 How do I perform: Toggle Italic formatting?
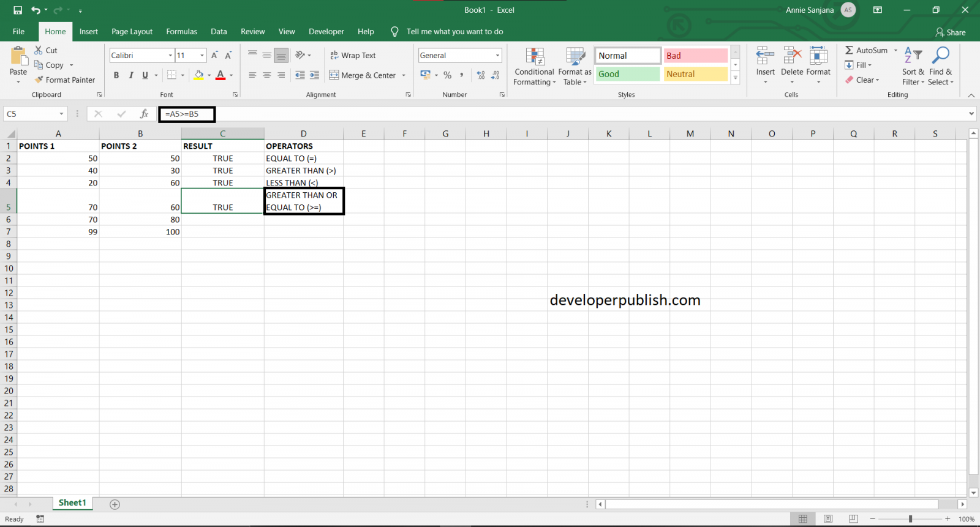[x=131, y=75]
